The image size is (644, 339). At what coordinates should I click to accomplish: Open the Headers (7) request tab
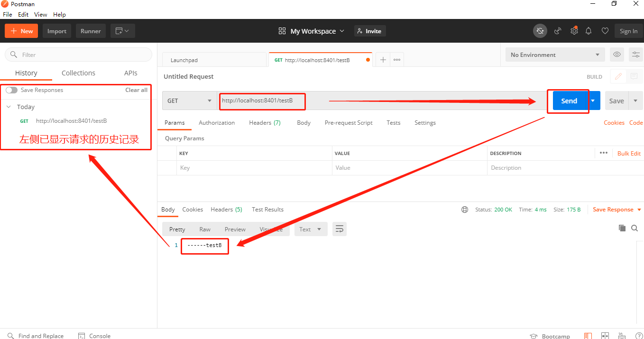(x=265, y=122)
